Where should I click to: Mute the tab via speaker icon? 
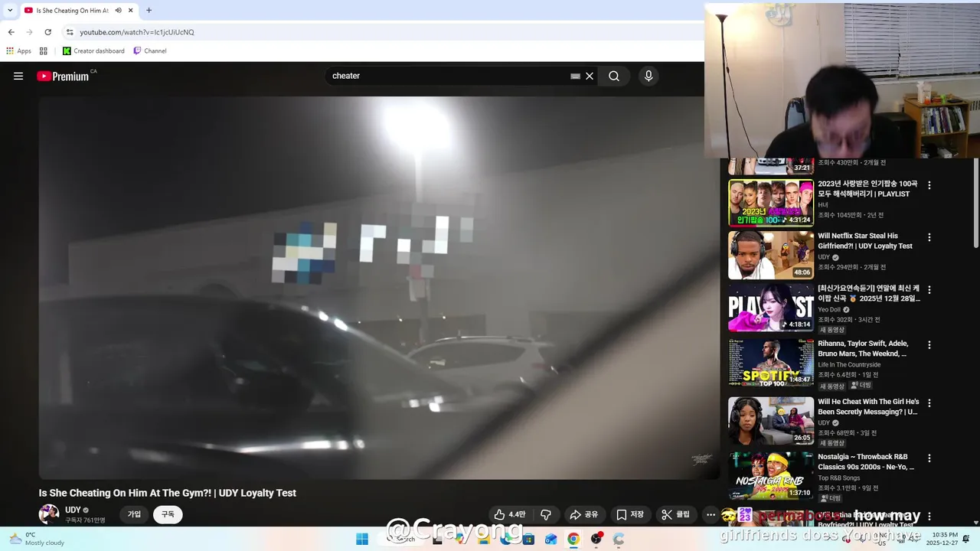[118, 11]
